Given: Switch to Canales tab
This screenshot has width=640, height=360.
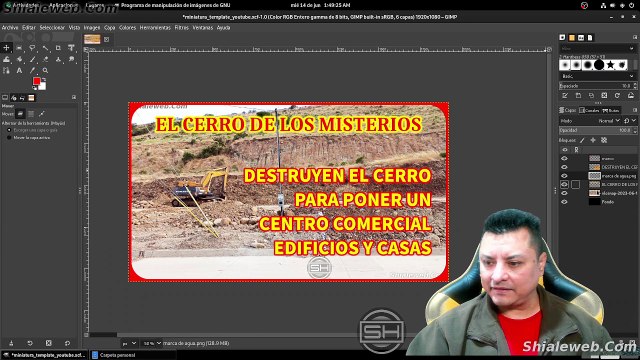Looking at the screenshot, I should (589, 110).
